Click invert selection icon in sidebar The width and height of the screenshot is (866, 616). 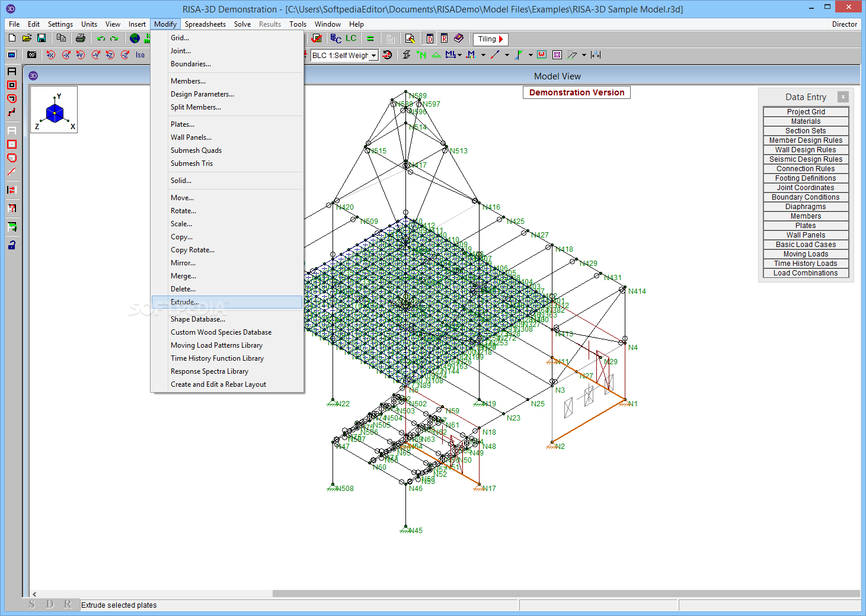[x=12, y=190]
